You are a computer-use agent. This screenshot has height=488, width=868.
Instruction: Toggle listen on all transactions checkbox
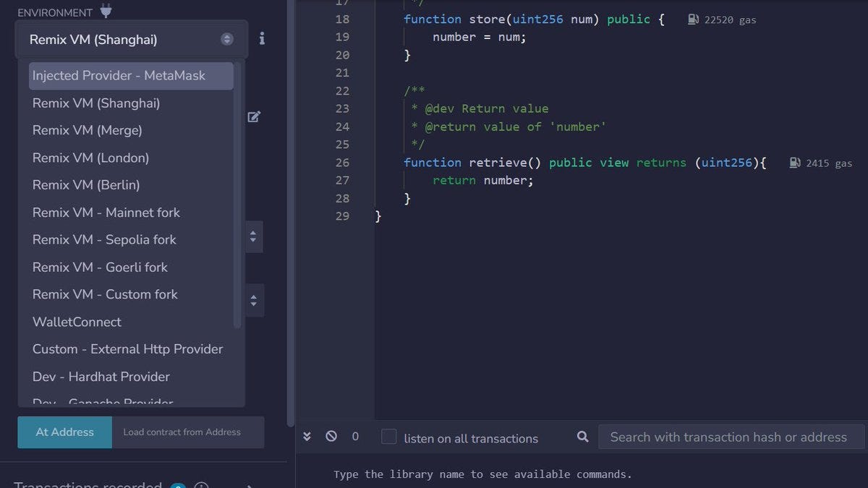coord(389,437)
